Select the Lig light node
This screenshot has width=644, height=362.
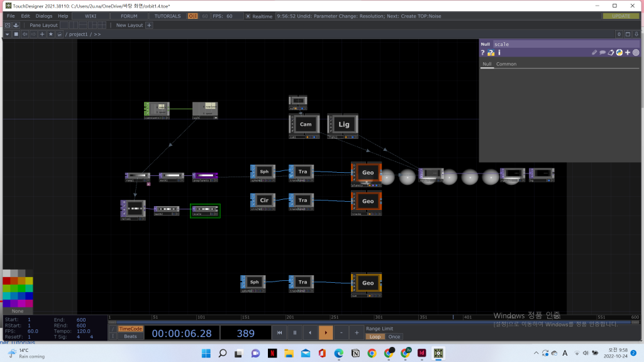click(x=343, y=126)
